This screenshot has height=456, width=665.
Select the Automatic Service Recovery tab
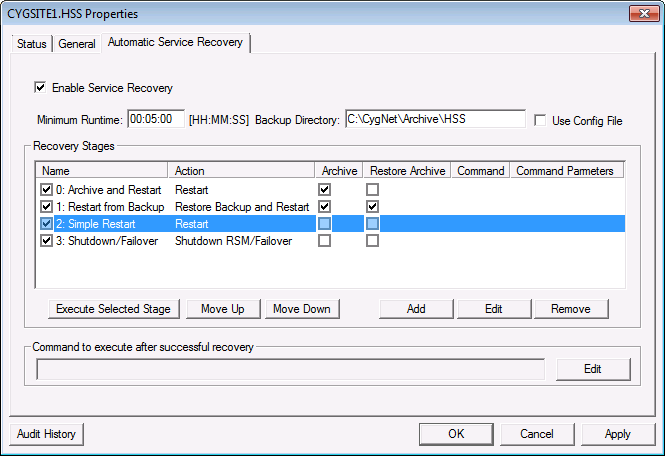pyautogui.click(x=175, y=42)
